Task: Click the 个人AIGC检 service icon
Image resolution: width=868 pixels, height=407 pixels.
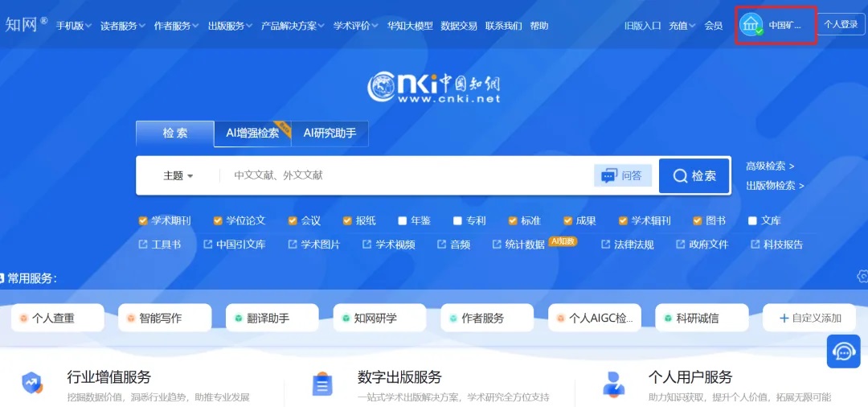Action: [x=560, y=318]
